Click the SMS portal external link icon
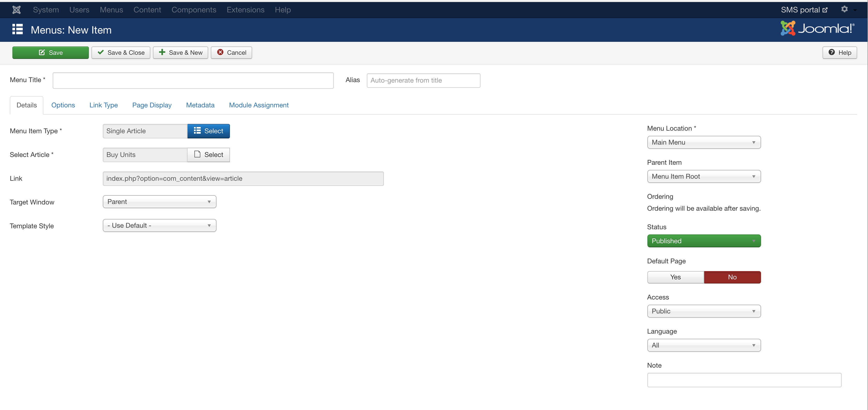 (x=825, y=10)
